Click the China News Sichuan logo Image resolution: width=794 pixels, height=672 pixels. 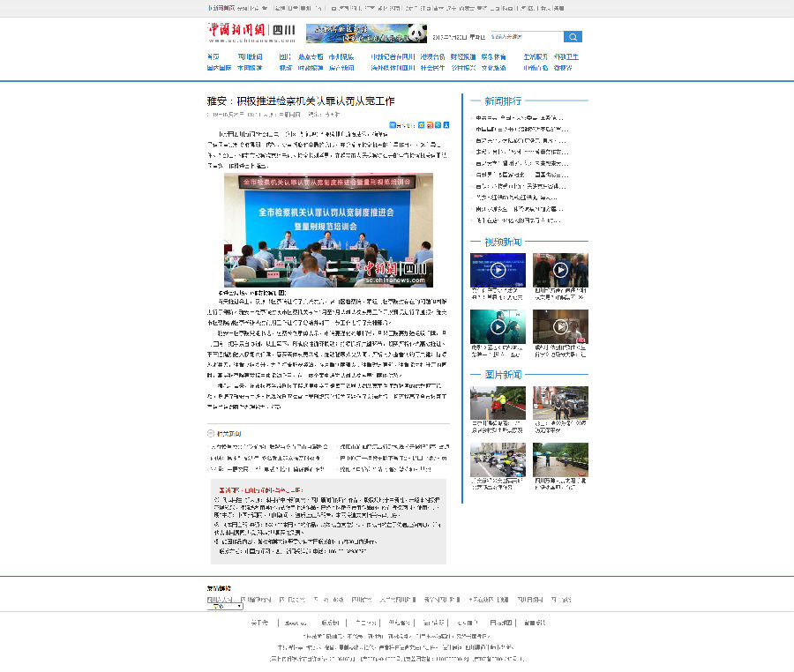pos(252,34)
